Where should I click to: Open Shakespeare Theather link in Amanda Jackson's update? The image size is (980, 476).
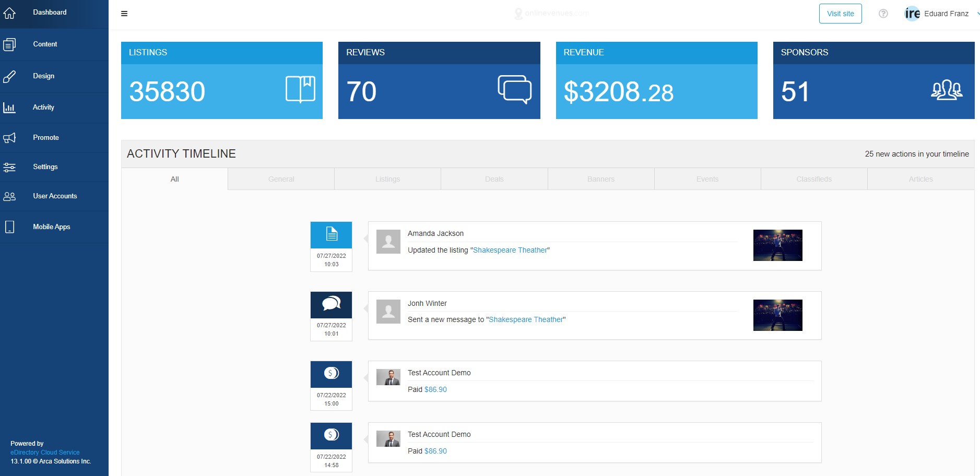510,250
